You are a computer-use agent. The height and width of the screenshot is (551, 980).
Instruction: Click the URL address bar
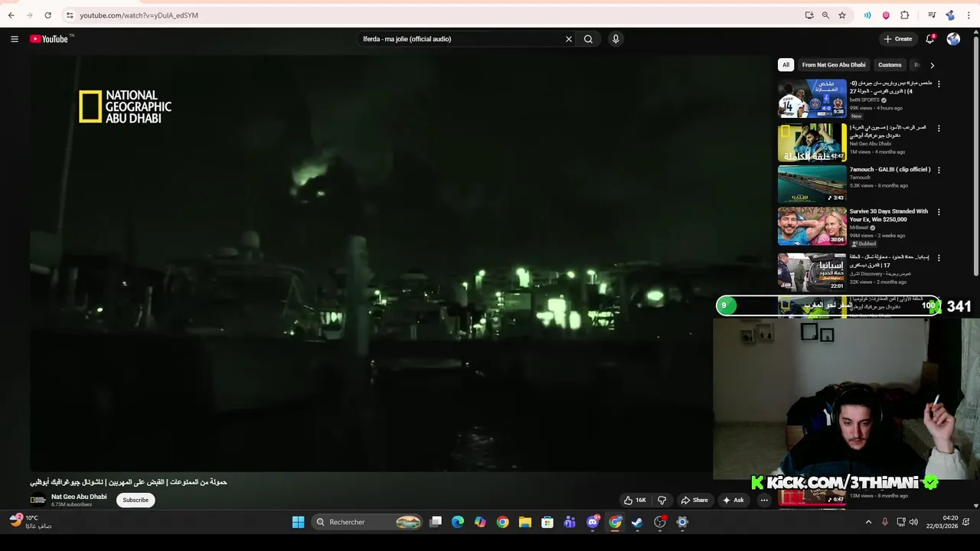tap(429, 15)
